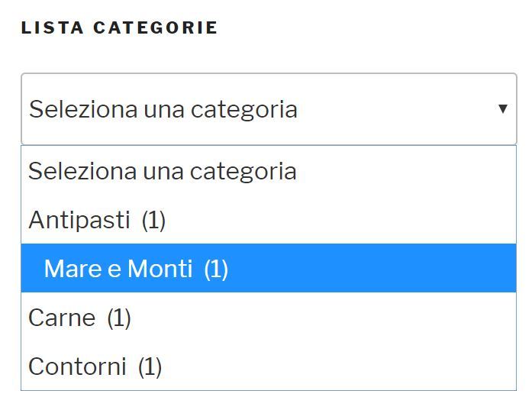Click selected text in closed select field
This screenshot has width=532, height=410.
click(163, 110)
